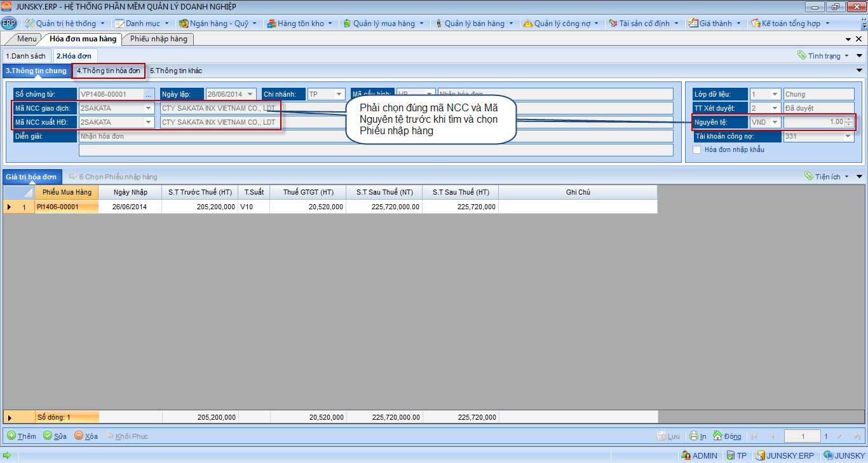Open the Mã NCC giao dịch dropdown
This screenshot has height=463, width=868.
click(x=148, y=108)
